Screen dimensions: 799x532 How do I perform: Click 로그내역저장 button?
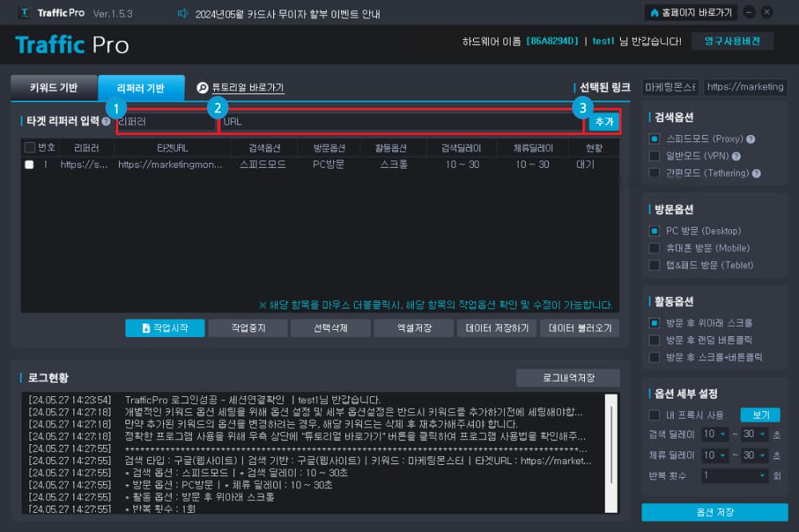pos(568,378)
